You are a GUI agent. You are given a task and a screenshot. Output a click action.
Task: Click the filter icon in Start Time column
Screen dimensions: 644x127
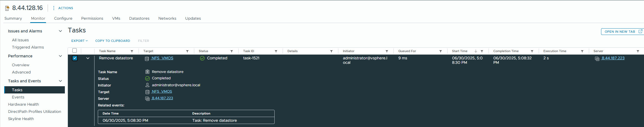coord(482,51)
